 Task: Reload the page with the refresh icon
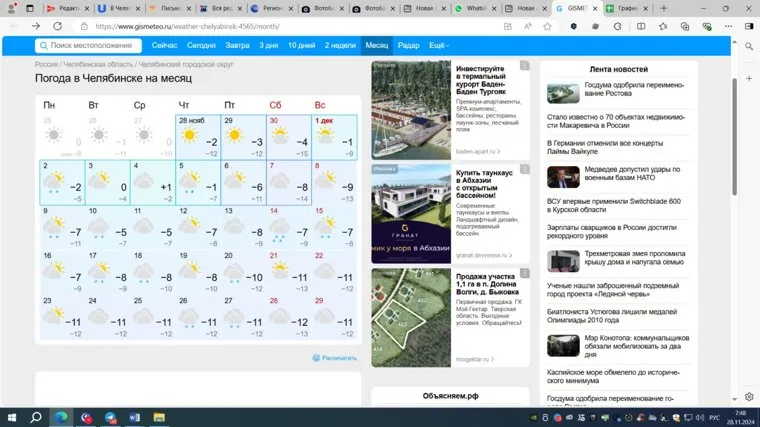59,26
